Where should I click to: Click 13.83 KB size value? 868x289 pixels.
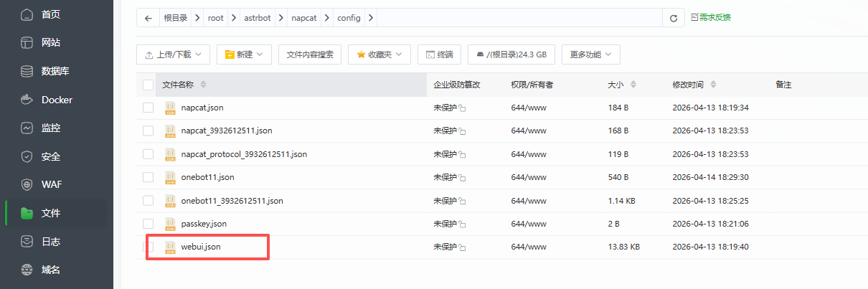(x=623, y=247)
